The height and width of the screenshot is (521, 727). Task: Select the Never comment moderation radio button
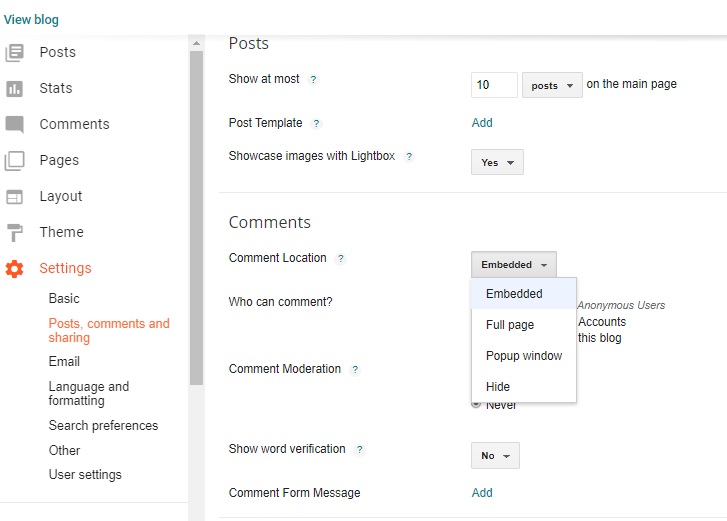tap(476, 404)
